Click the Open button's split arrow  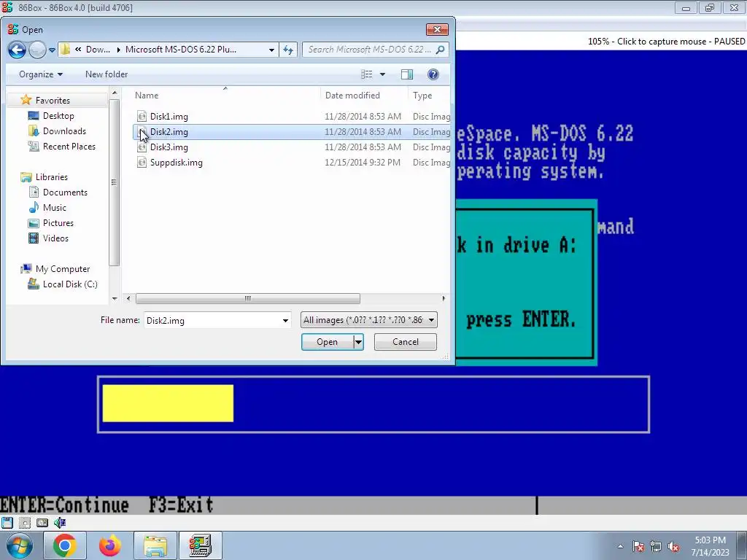[x=358, y=342]
